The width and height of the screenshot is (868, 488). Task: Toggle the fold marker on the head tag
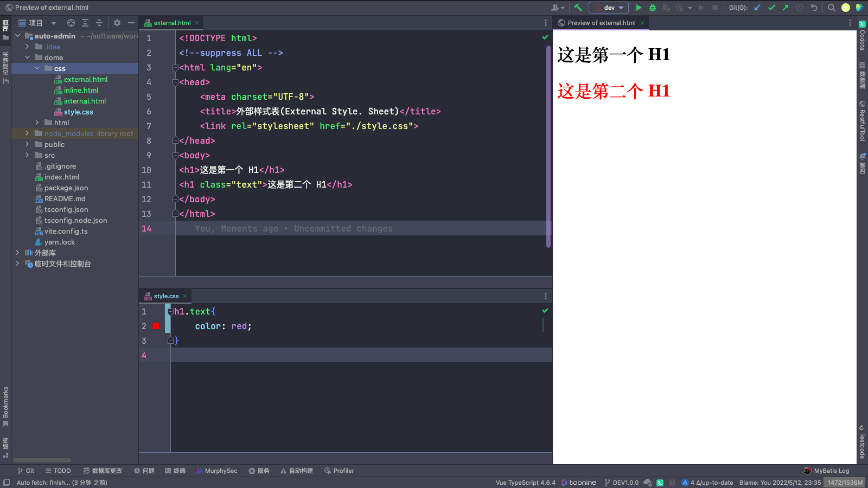click(x=175, y=82)
